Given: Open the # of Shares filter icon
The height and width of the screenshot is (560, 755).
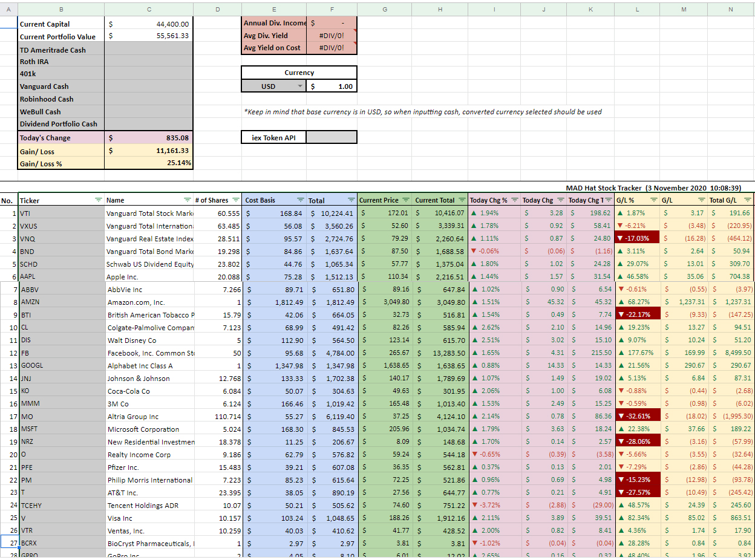Looking at the screenshot, I should click(235, 200).
